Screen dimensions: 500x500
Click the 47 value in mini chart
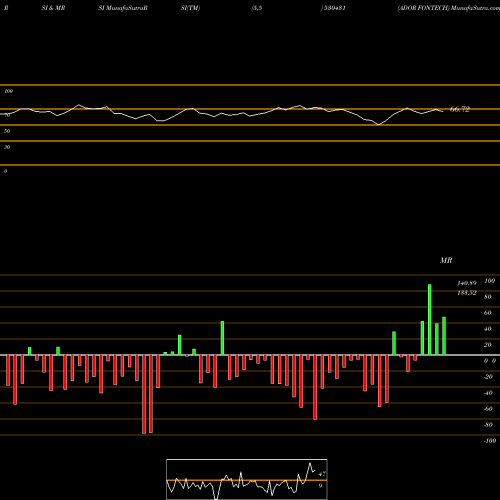tap(322, 474)
